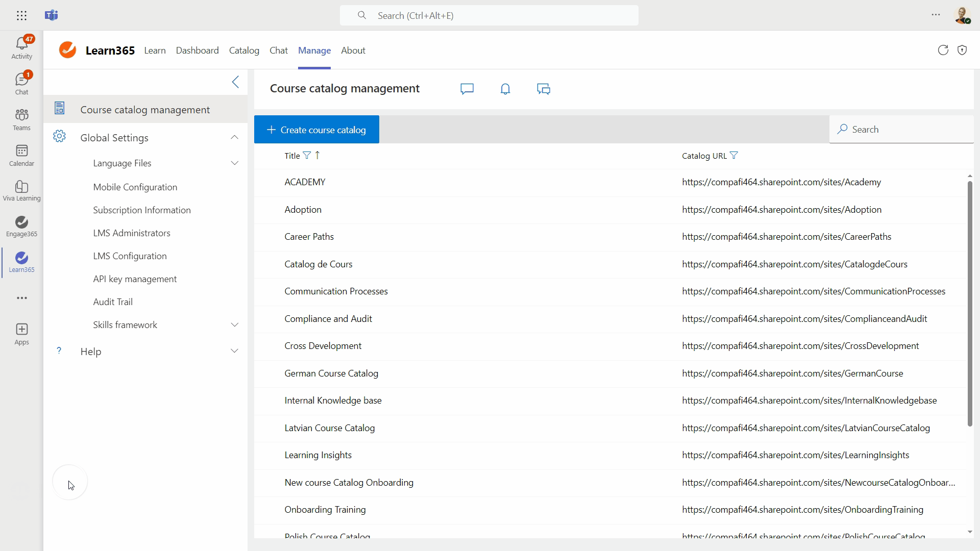Open Viva Learning in the rail
980x551 pixels.
21,190
